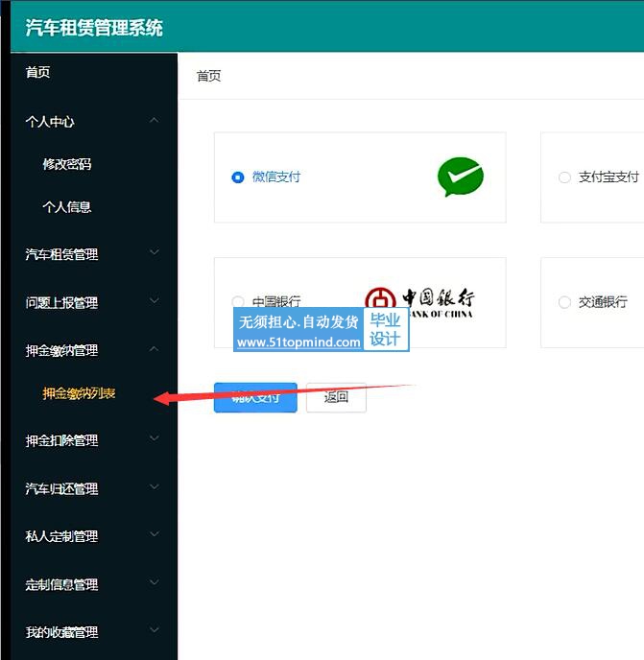
Task: Click the 交通银行 label text
Action: (603, 302)
